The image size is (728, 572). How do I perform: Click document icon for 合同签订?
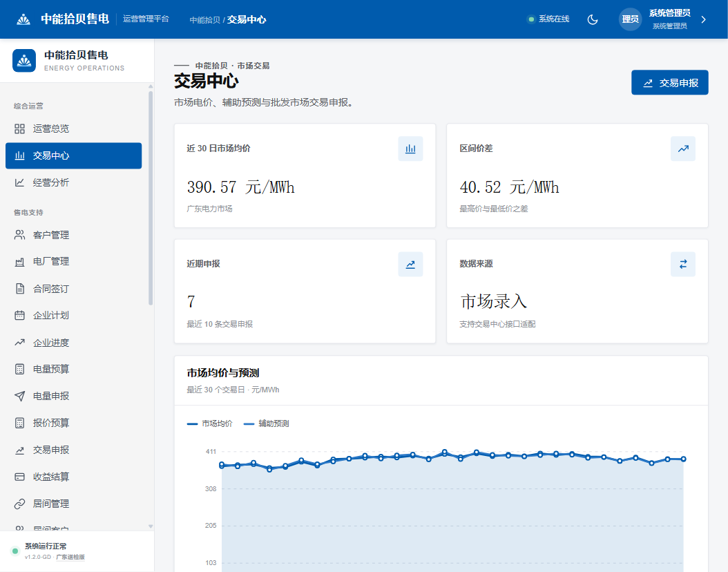[x=19, y=289]
